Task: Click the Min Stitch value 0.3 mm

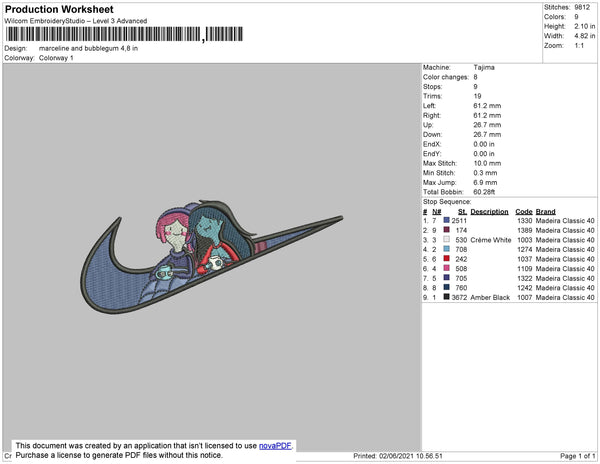Action: tap(485, 173)
